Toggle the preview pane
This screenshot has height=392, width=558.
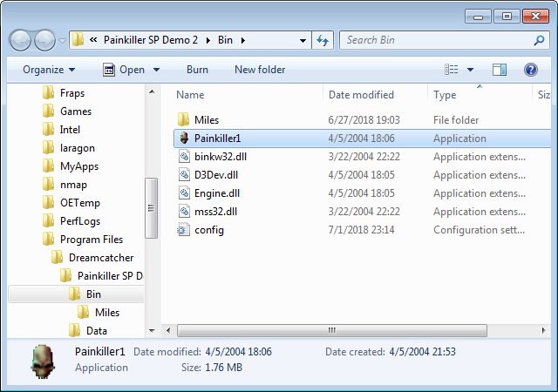[500, 70]
